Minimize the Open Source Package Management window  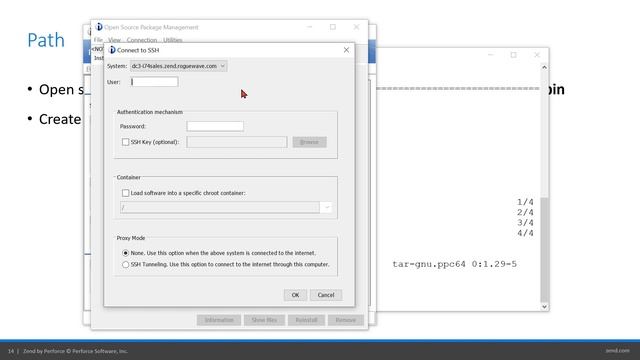click(310, 27)
